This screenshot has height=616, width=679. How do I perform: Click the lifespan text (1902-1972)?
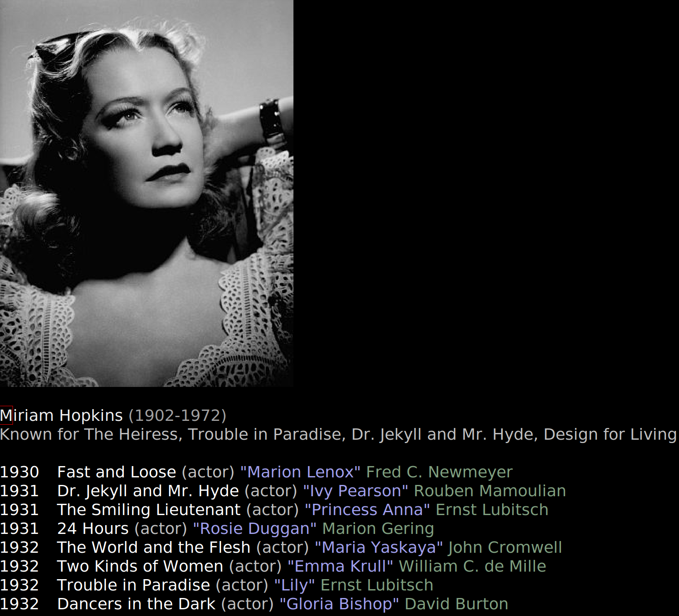coord(177,415)
